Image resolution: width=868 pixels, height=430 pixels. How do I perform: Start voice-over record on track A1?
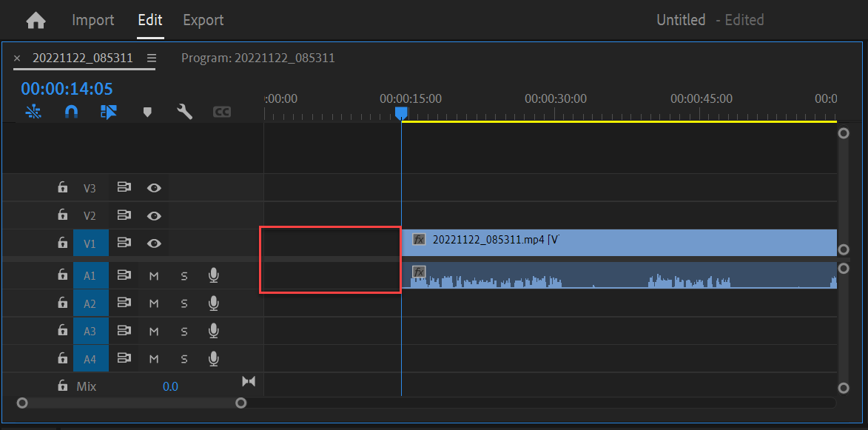(x=214, y=275)
